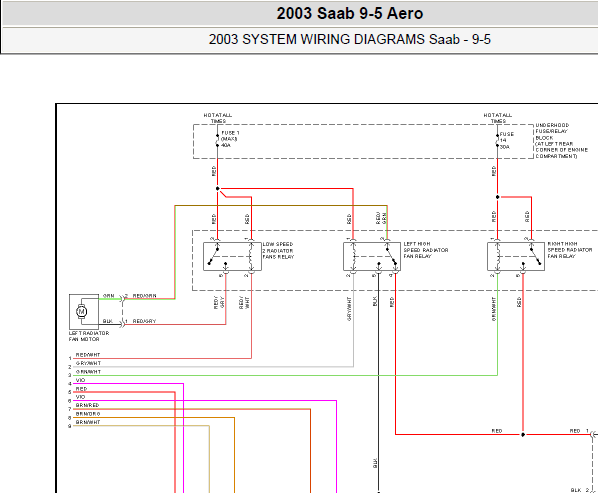Click the "RIGHT HIGH SPEED RADIATOR FAN RELAY" label
The image size is (598, 493).
(570, 250)
